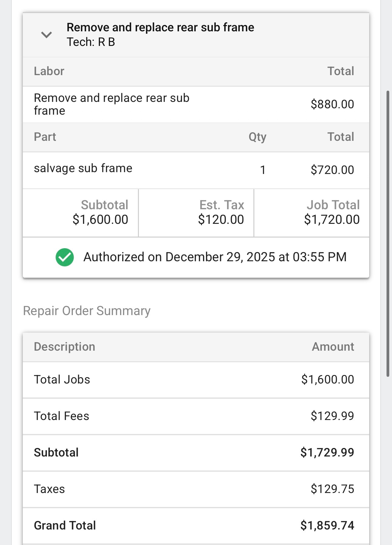Select the job title header text
The width and height of the screenshot is (392, 545).
160,27
